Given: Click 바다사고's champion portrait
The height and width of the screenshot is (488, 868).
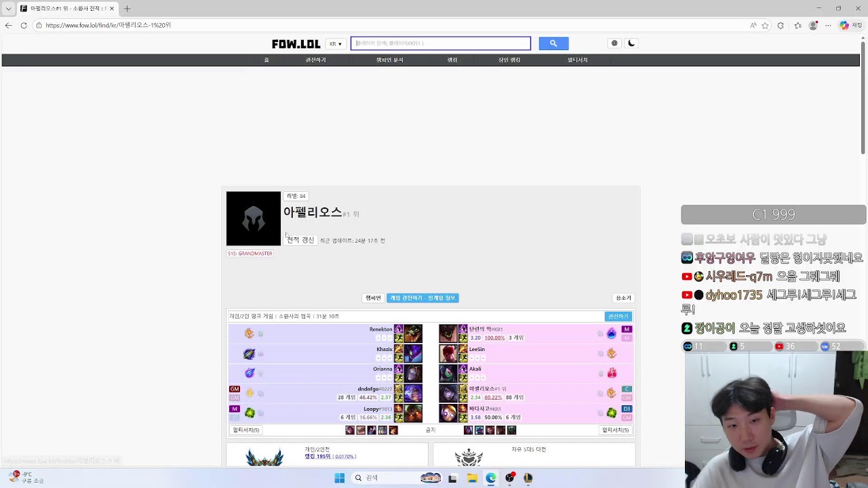Looking at the screenshot, I should pos(448,413).
